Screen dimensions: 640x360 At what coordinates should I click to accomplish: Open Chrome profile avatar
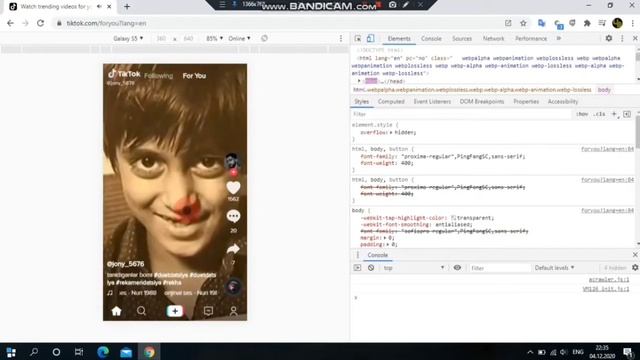tap(617, 23)
